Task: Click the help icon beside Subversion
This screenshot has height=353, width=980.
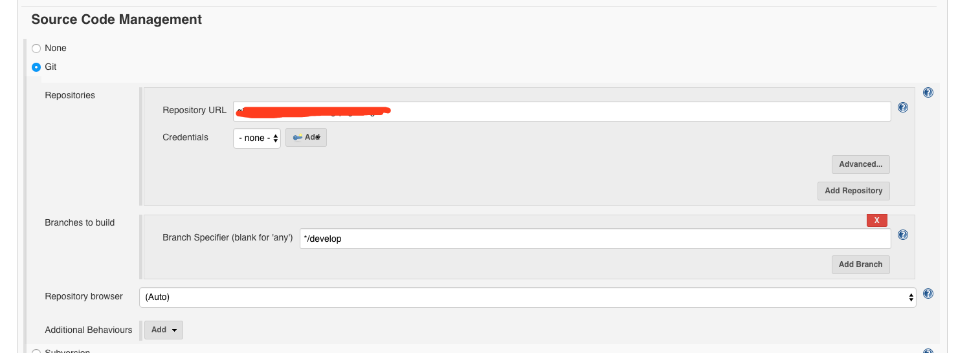Action: 928,351
